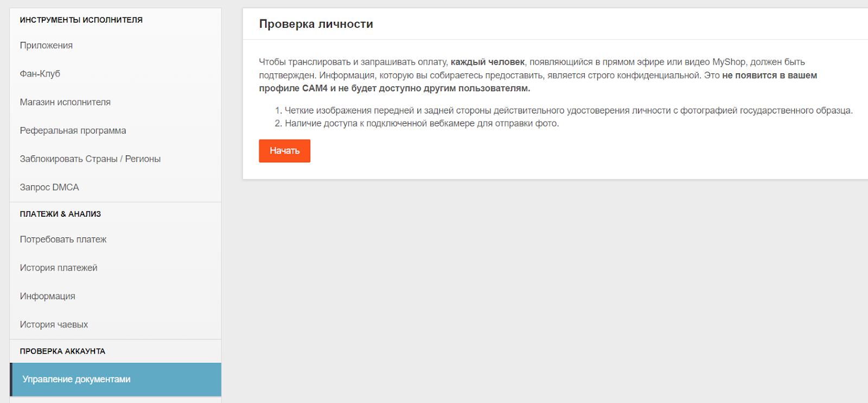The height and width of the screenshot is (403, 868).
Task: Click the ПРОВЕРКА АККАУНТА section header
Action: 62,351
